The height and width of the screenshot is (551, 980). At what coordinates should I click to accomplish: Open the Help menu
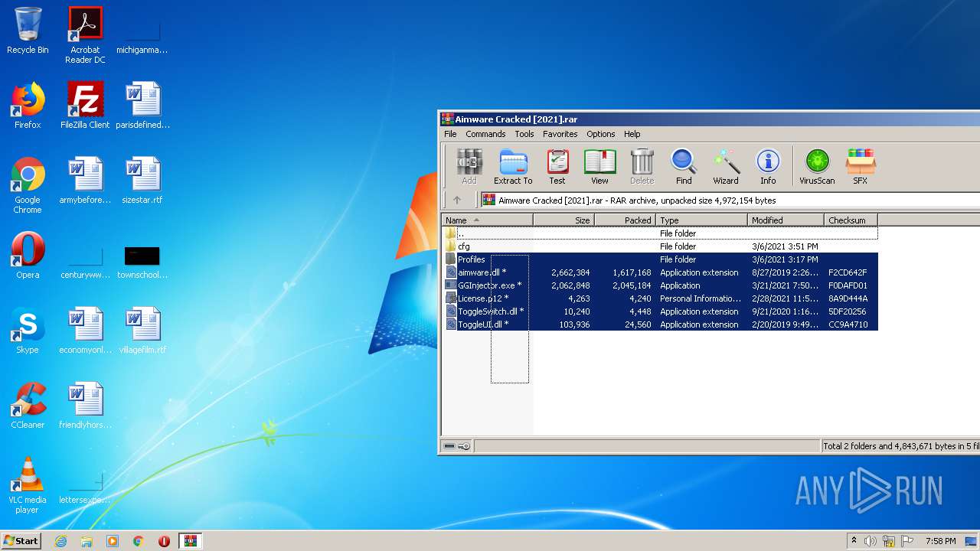(632, 134)
